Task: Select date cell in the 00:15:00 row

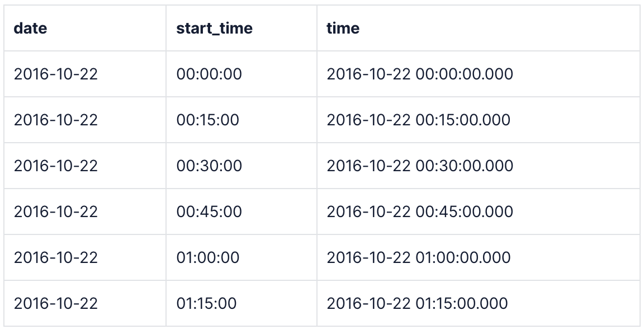Action: pyautogui.click(x=56, y=120)
